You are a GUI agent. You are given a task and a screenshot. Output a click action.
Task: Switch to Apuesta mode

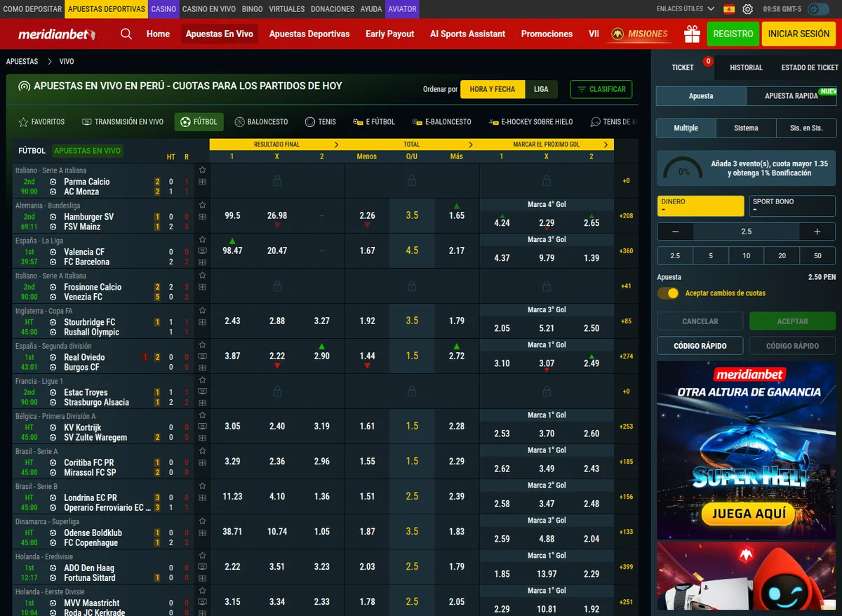701,96
